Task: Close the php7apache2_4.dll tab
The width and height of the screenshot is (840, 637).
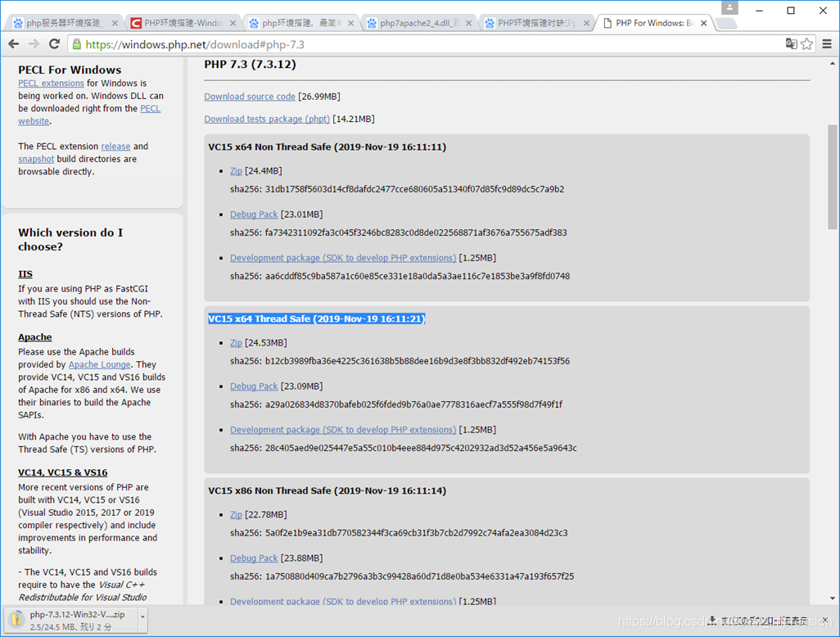Action: tap(468, 23)
